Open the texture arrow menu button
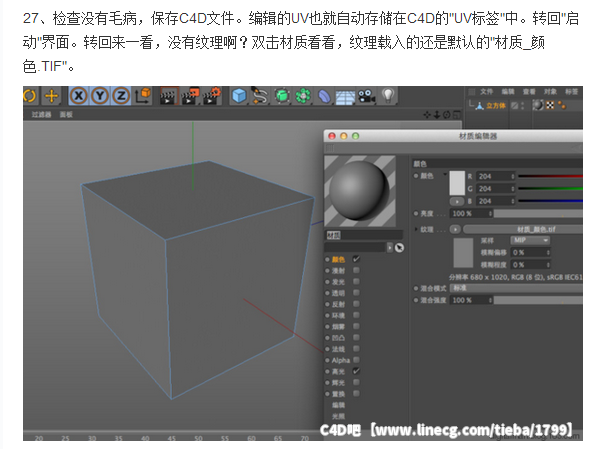606x449 pixels. click(x=456, y=230)
